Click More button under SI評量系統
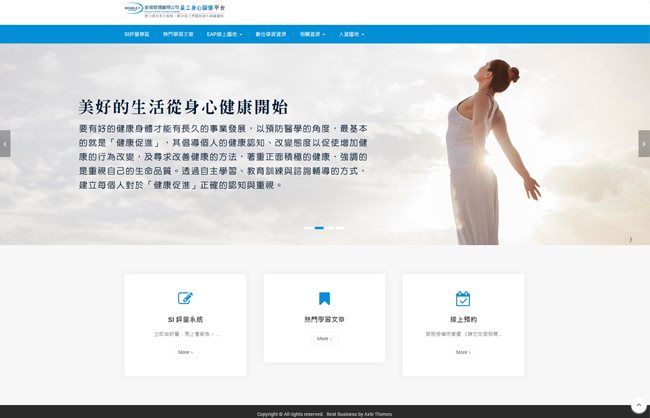This screenshot has width=650, height=418. [x=185, y=352]
